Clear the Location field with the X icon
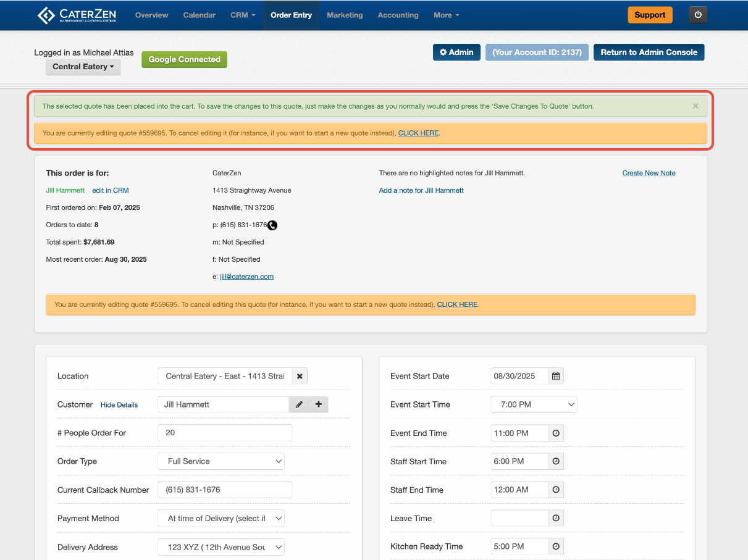748x560 pixels. coord(300,376)
